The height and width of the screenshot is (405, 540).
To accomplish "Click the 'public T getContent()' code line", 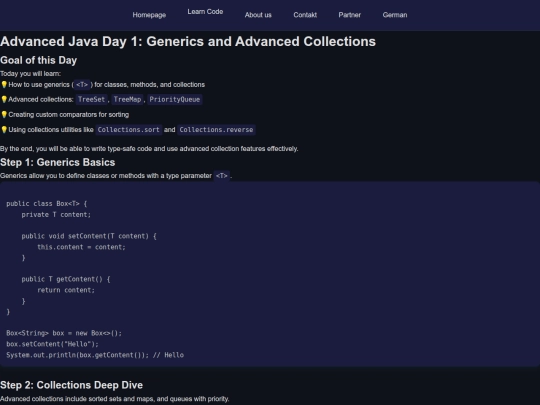I will (x=66, y=279).
